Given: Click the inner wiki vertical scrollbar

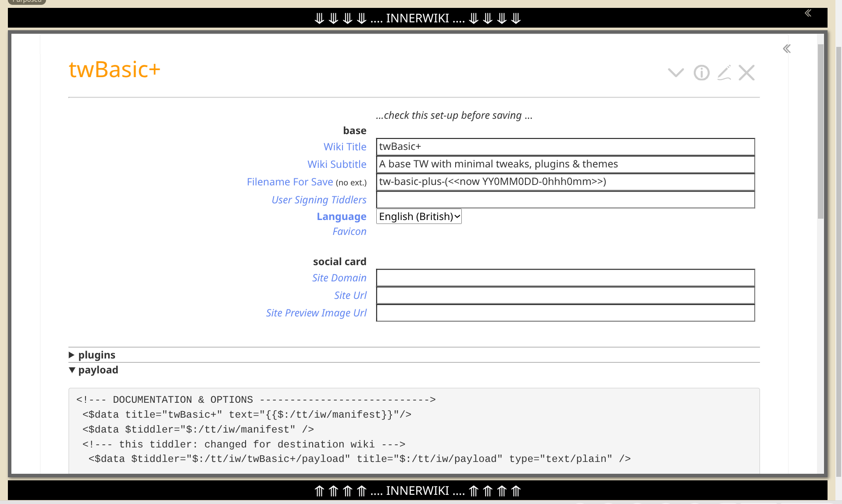Looking at the screenshot, I should pyautogui.click(x=821, y=131).
